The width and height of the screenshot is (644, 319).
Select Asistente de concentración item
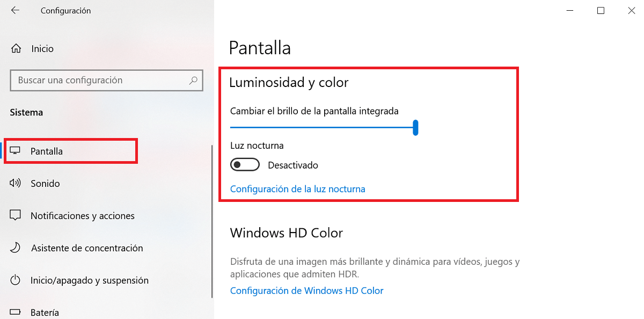click(x=87, y=248)
